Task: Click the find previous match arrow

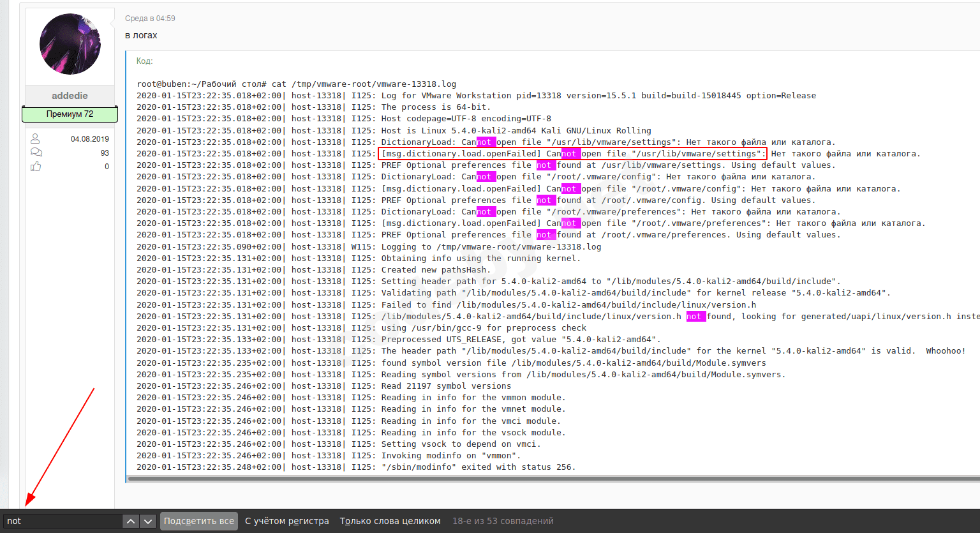Action: [130, 521]
